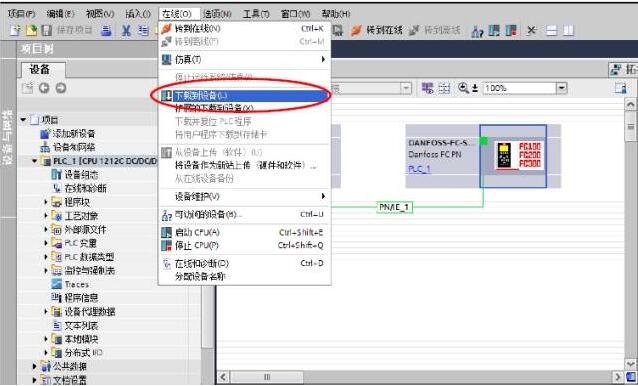The width and height of the screenshot is (638, 386).
Task: Open 设备组态 device configuration item
Action: 81,175
